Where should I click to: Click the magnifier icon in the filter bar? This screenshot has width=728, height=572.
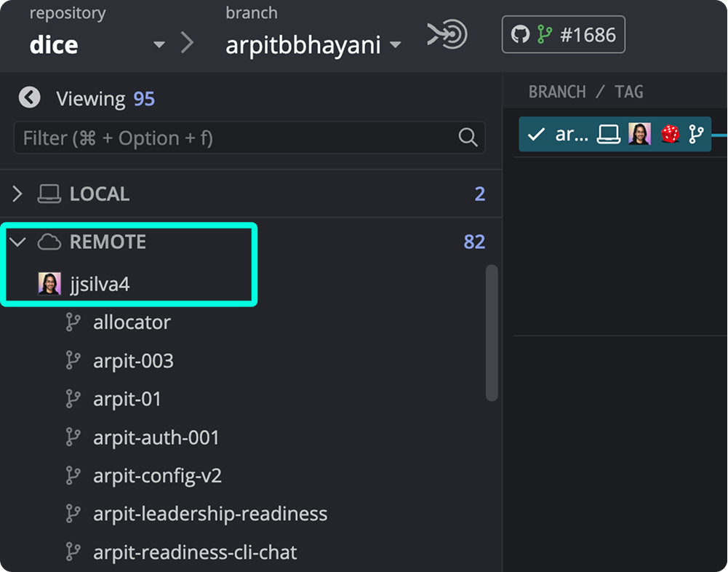tap(466, 138)
